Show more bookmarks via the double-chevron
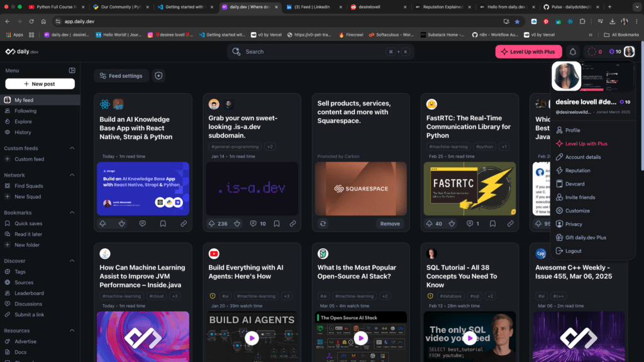The image size is (644, 362). [591, 35]
